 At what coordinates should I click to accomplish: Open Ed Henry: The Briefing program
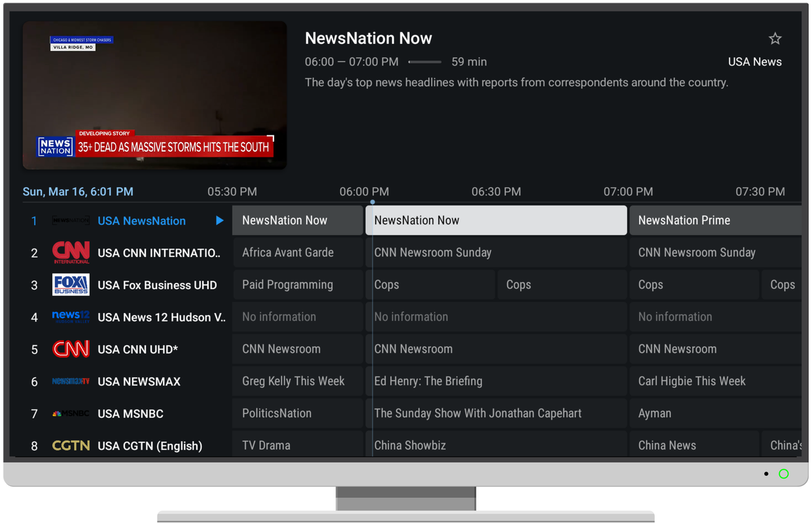[x=496, y=381]
